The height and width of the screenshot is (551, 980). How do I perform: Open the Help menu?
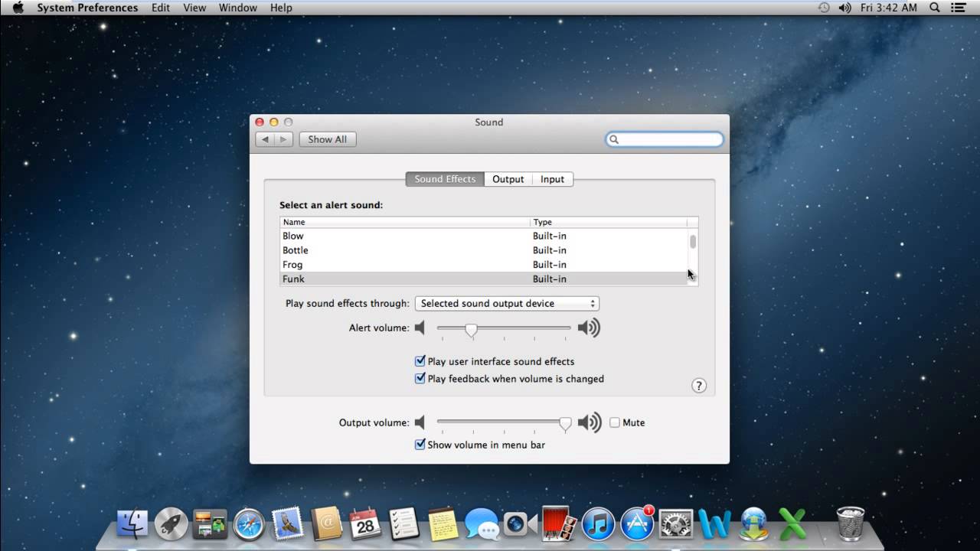pos(281,8)
